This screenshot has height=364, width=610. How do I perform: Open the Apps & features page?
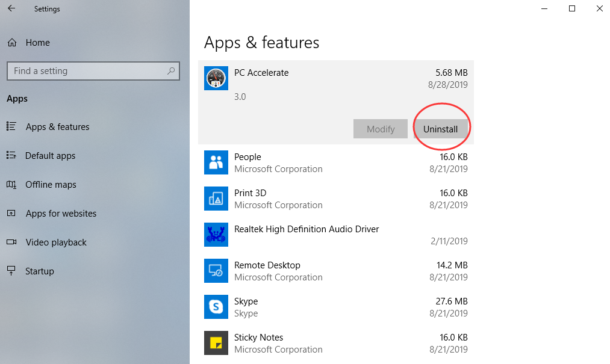(x=57, y=127)
